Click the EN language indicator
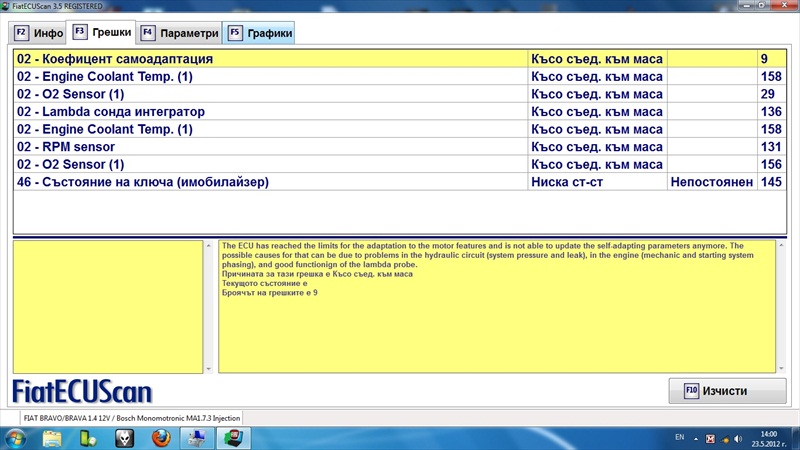Screen dimensions: 800x450 (x=680, y=437)
